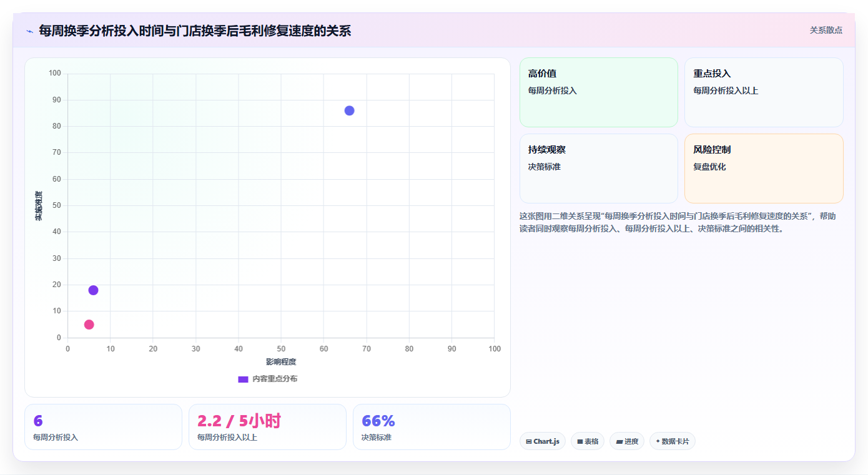Click the 表格 tag chip

tap(588, 441)
